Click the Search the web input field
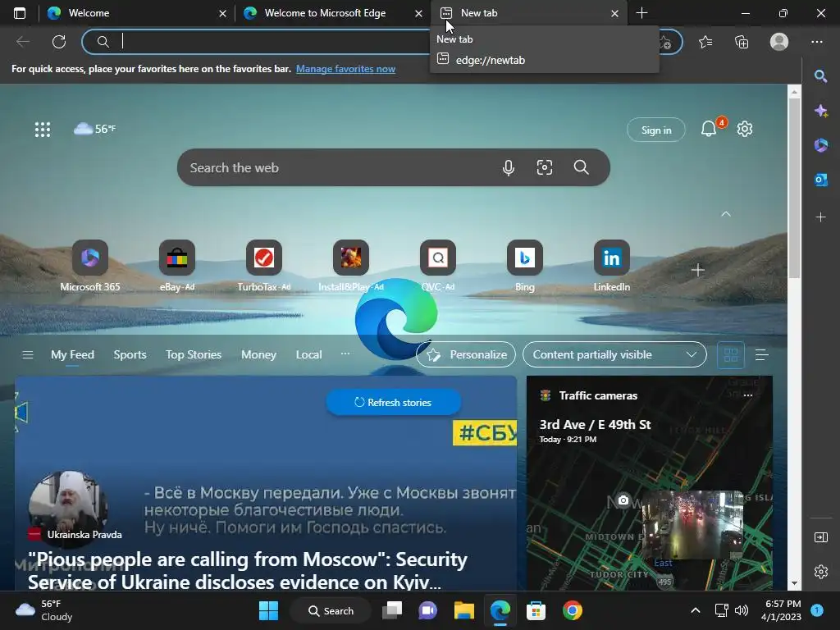 (x=343, y=167)
